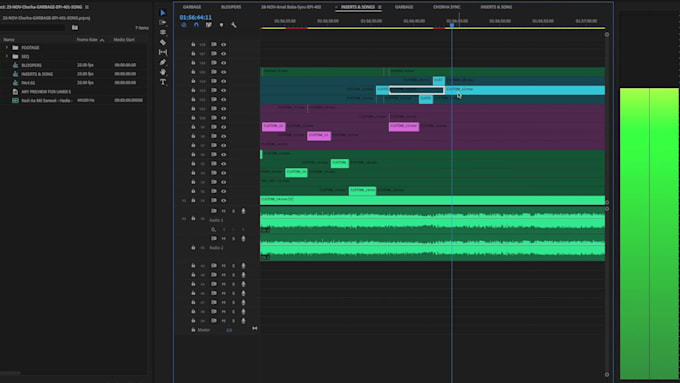Image resolution: width=680 pixels, height=383 pixels.
Task: Expand the FOOTAGE bin
Action: tap(7, 47)
